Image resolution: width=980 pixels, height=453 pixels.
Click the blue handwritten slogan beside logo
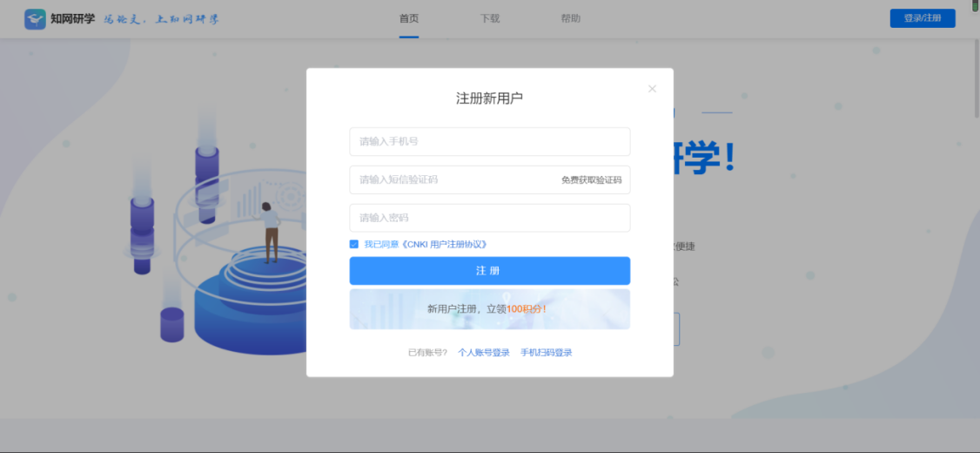(161, 19)
